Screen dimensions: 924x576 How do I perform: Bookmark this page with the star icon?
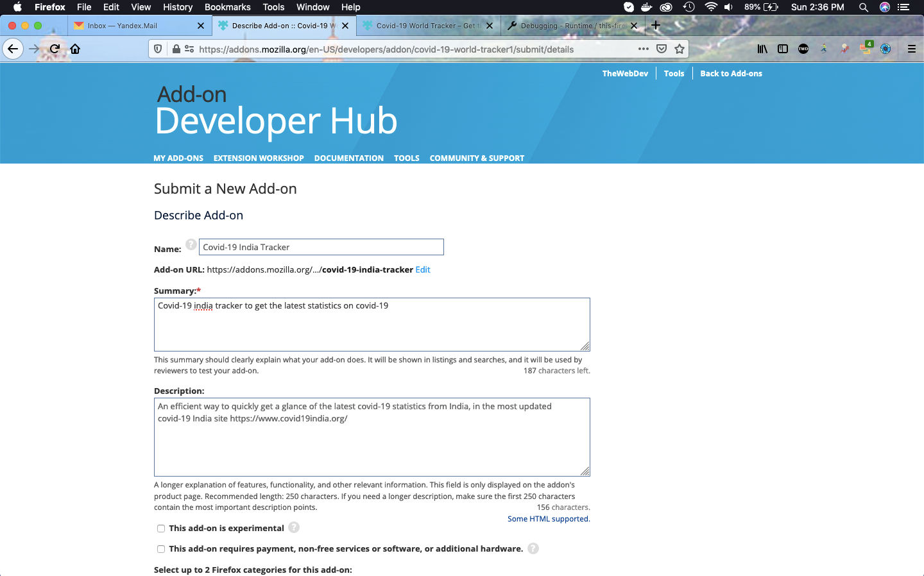click(680, 49)
